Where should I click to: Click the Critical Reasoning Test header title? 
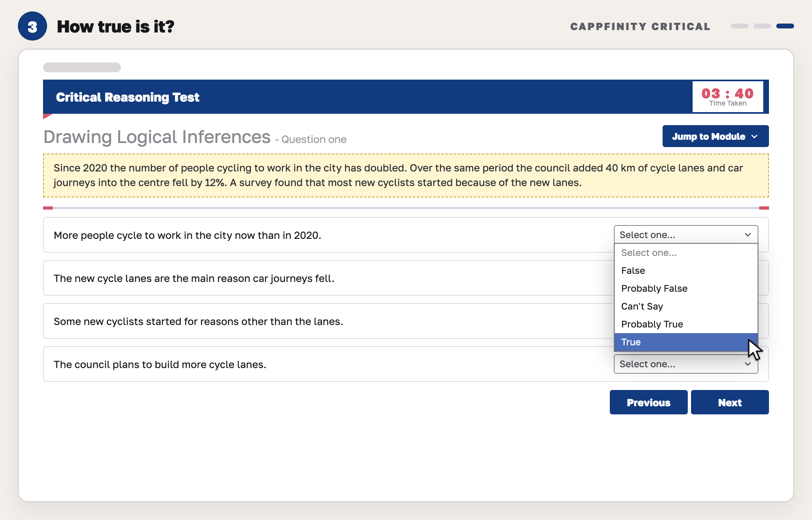pos(127,97)
